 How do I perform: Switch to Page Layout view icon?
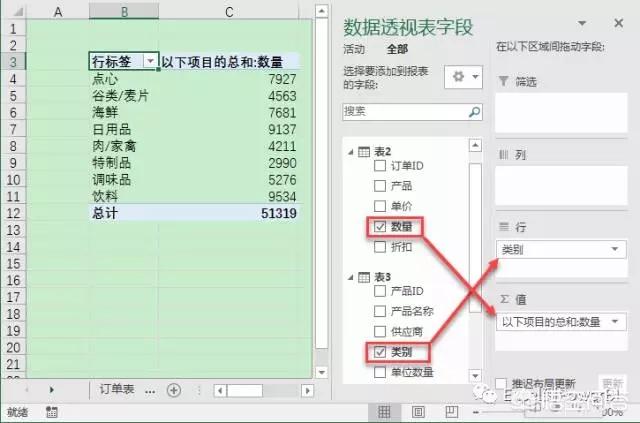[418, 412]
